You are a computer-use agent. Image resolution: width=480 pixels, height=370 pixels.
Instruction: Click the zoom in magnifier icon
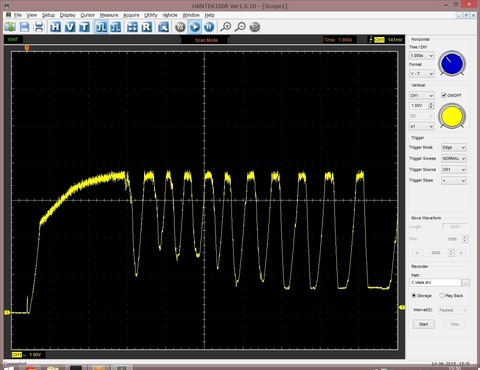pos(226,27)
